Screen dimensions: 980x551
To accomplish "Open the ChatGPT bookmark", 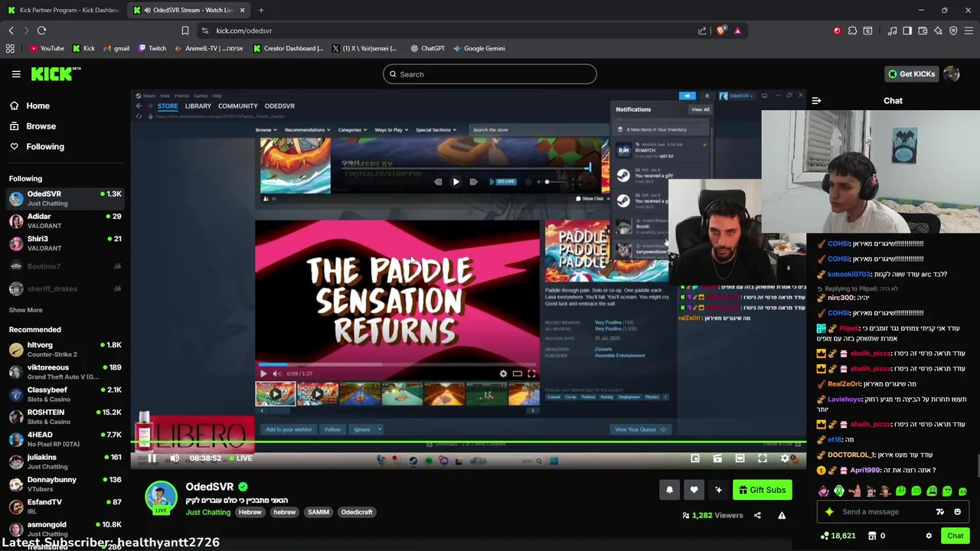I will (427, 48).
